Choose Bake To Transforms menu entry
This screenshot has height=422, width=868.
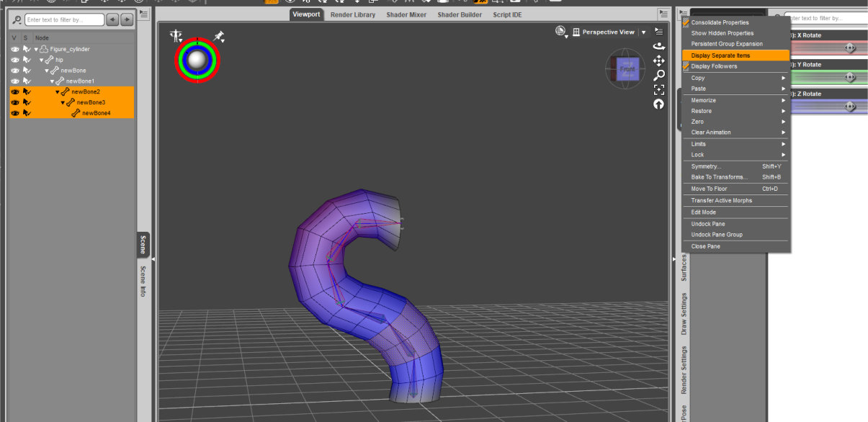coord(736,177)
